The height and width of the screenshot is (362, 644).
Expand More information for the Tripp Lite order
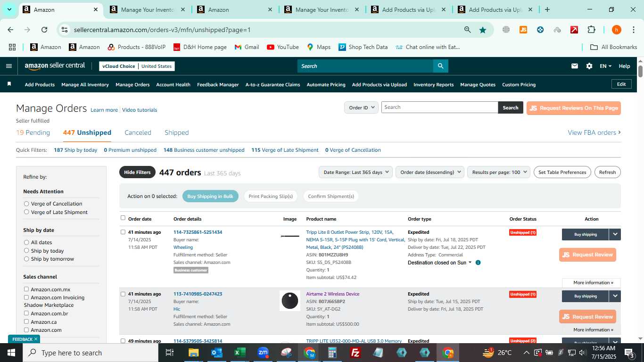pyautogui.click(x=593, y=283)
